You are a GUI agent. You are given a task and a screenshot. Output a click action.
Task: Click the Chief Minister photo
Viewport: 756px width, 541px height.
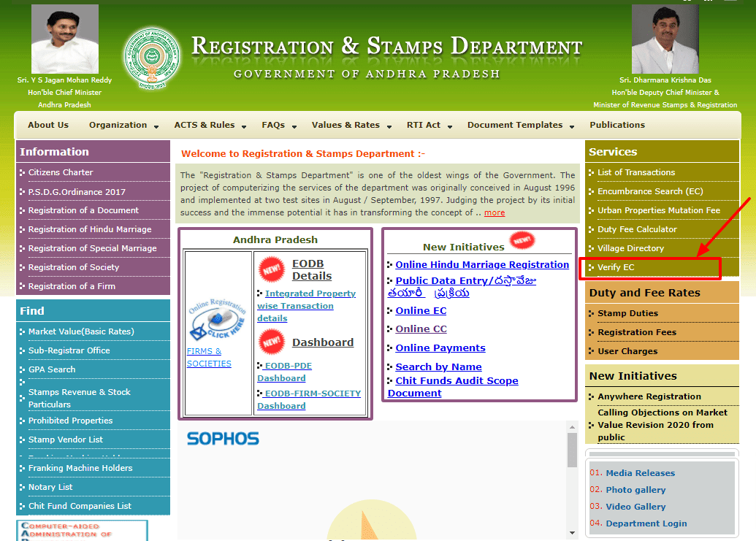click(x=65, y=39)
